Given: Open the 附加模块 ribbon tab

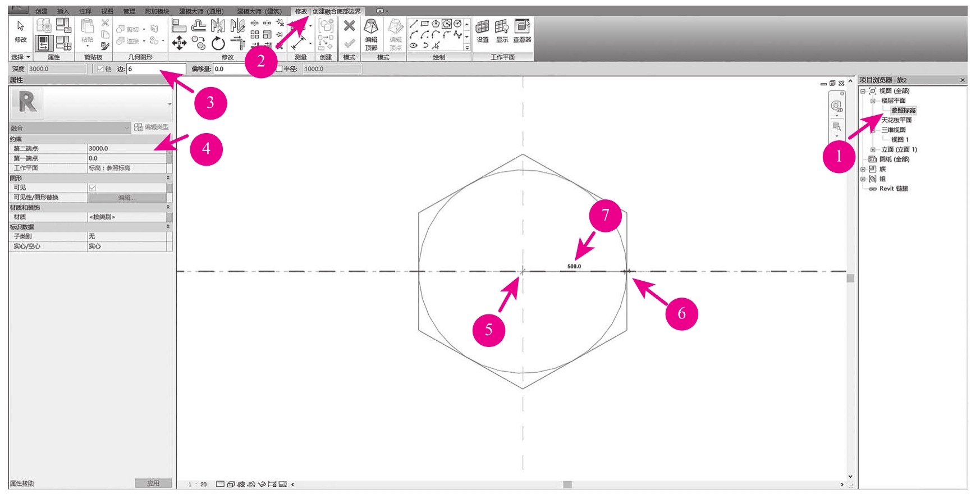Looking at the screenshot, I should [x=157, y=11].
